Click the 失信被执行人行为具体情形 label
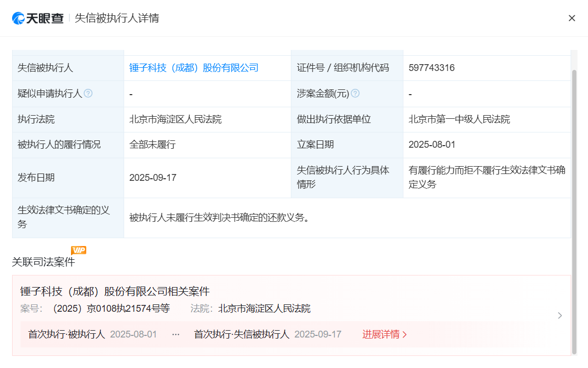 pyautogui.click(x=343, y=177)
